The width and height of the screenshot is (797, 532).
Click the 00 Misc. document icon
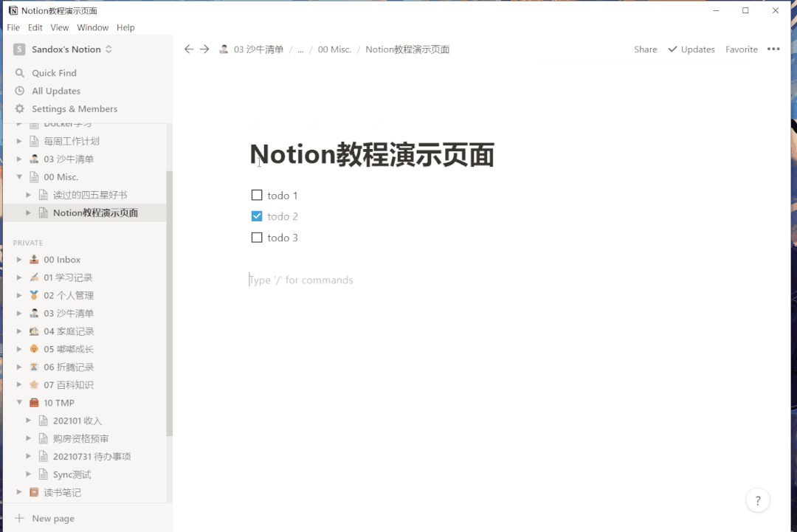(34, 177)
